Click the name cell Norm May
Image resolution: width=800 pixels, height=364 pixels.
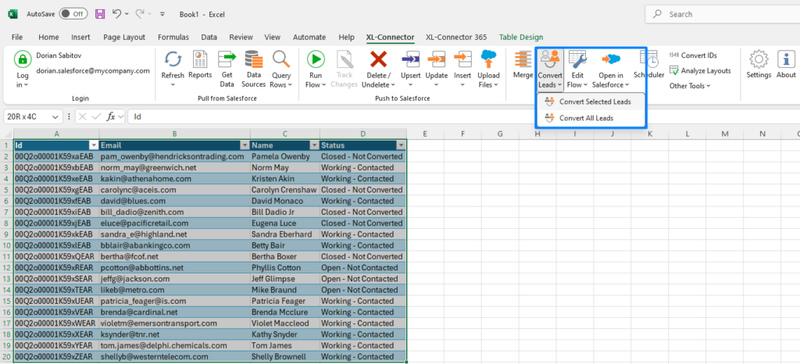[285, 168]
